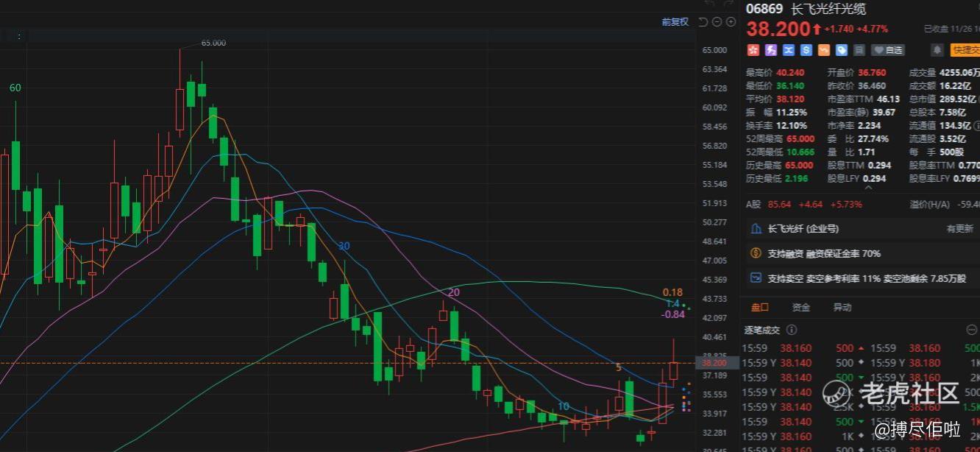Toggle the price alert bell icon
980x452 pixels.
coord(937,50)
